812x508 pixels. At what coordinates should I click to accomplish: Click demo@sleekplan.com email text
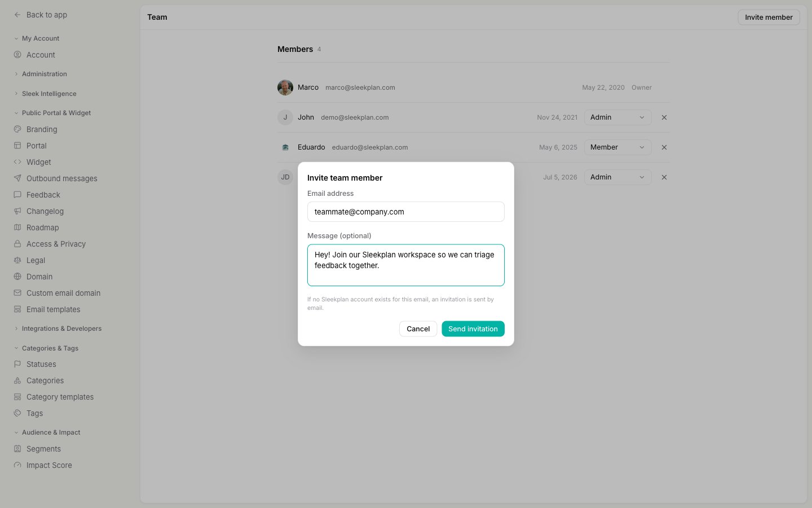point(355,117)
